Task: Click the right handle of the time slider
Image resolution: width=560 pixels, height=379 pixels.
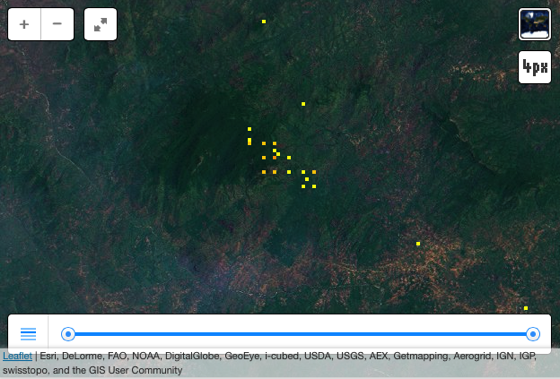Action: pos(533,334)
